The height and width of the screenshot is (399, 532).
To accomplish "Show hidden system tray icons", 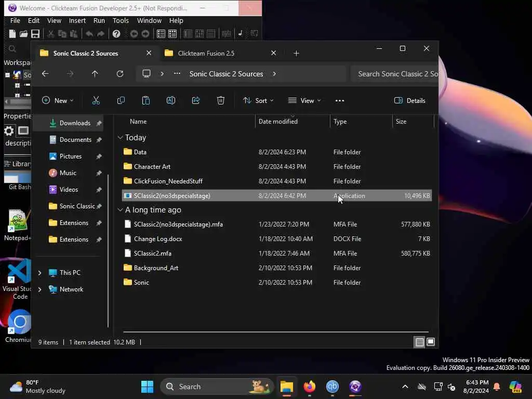I will point(405,387).
